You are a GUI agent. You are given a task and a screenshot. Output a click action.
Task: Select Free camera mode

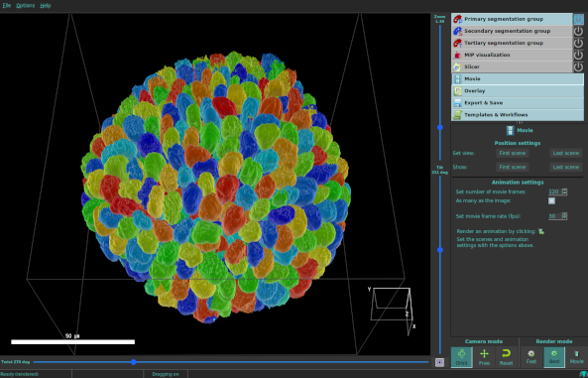(484, 357)
